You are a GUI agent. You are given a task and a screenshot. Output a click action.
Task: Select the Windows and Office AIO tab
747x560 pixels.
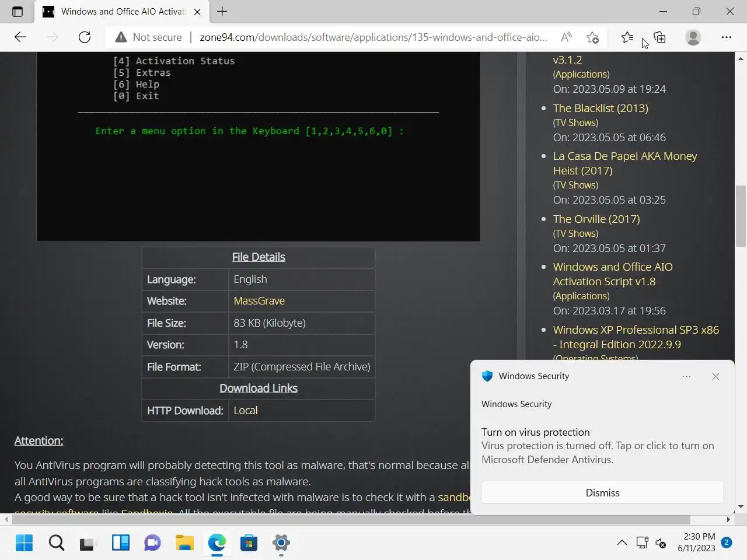(122, 12)
